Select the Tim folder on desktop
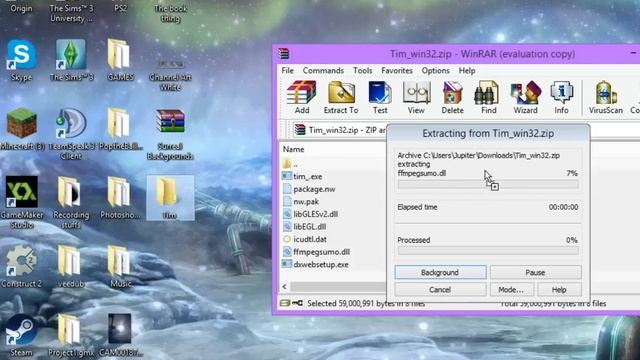The height and width of the screenshot is (360, 640). coord(170,198)
